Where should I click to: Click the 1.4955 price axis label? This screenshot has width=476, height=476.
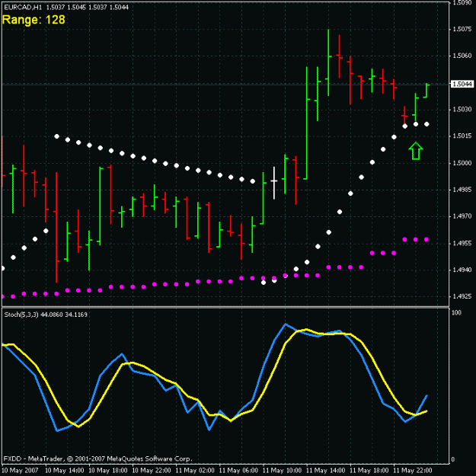[x=462, y=243]
